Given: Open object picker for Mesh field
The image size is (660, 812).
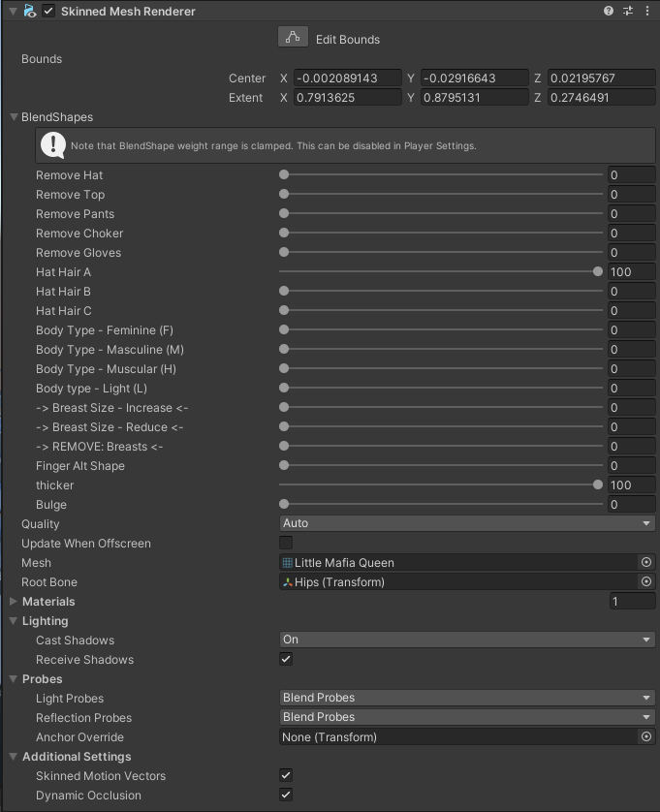Looking at the screenshot, I should point(646,562).
